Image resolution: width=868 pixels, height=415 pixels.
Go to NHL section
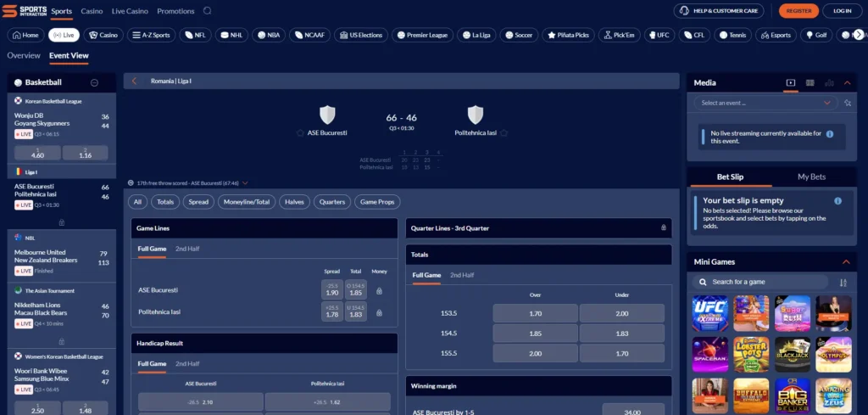231,35
